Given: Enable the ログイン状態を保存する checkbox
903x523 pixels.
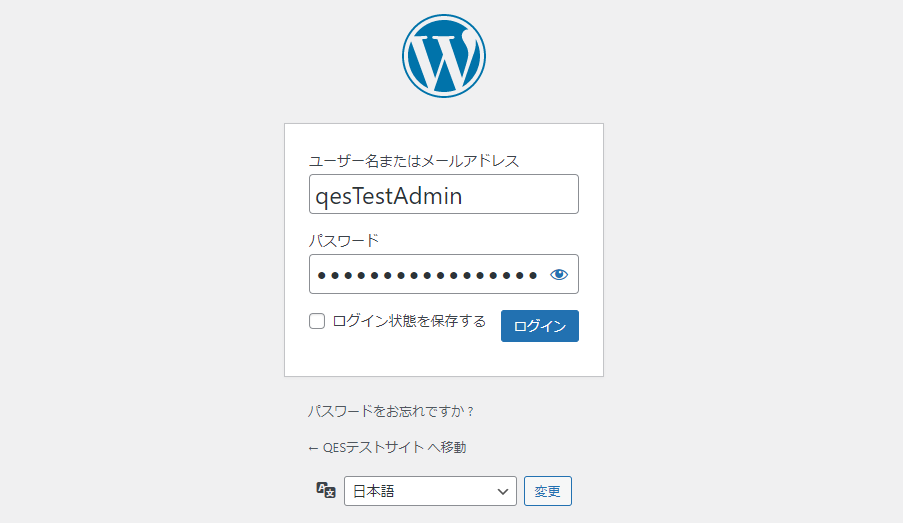Looking at the screenshot, I should coord(317,321).
